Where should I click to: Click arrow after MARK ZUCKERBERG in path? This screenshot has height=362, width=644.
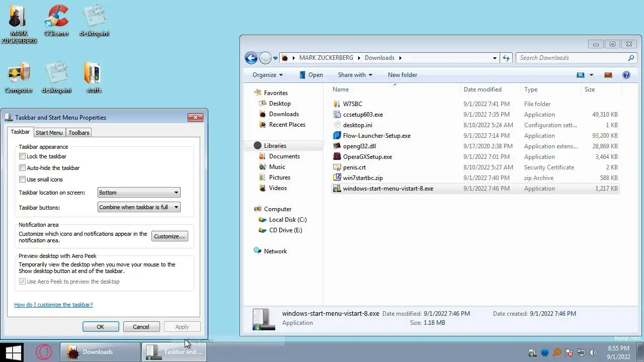pyautogui.click(x=359, y=58)
